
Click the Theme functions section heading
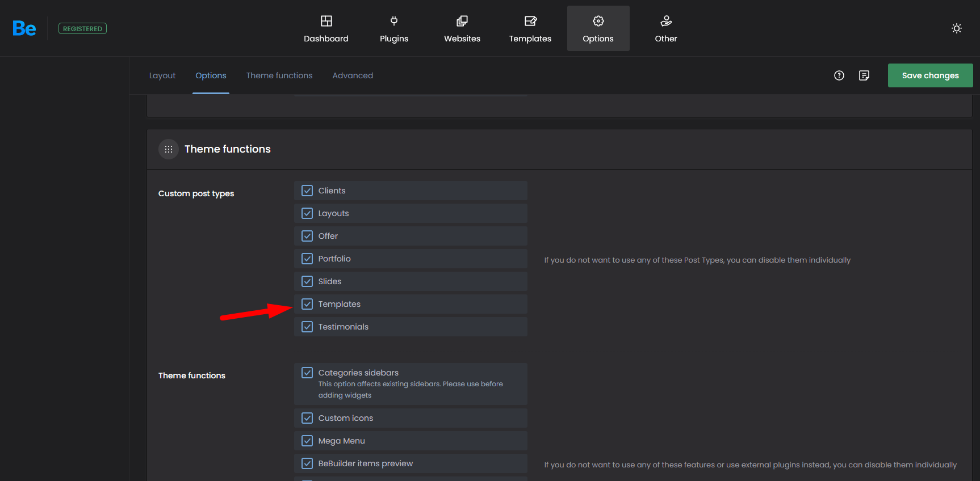click(x=227, y=149)
